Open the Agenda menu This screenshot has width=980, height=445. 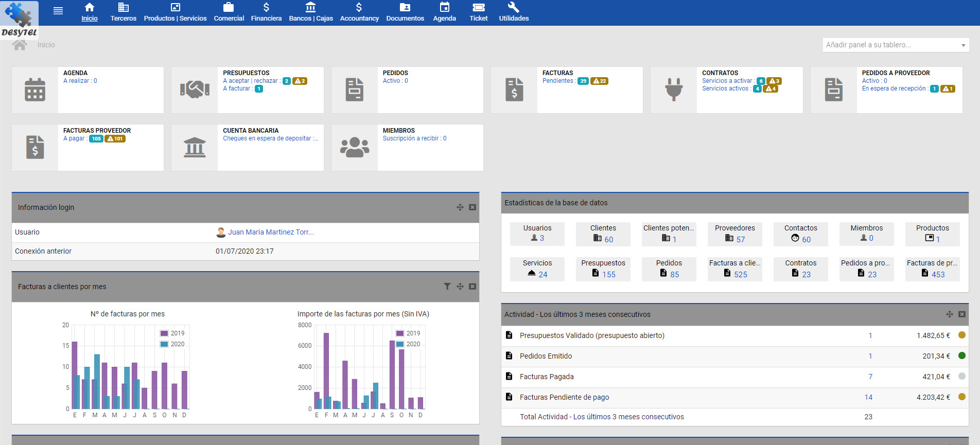[445, 12]
